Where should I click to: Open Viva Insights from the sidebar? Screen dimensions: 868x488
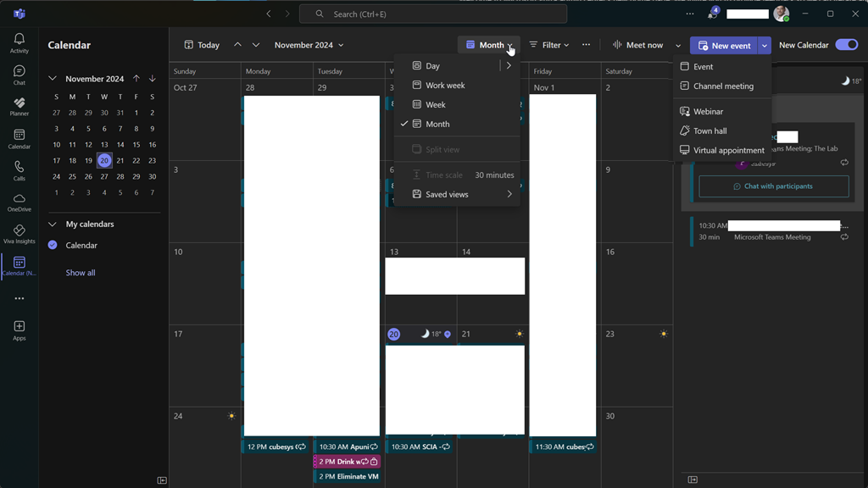pyautogui.click(x=19, y=235)
